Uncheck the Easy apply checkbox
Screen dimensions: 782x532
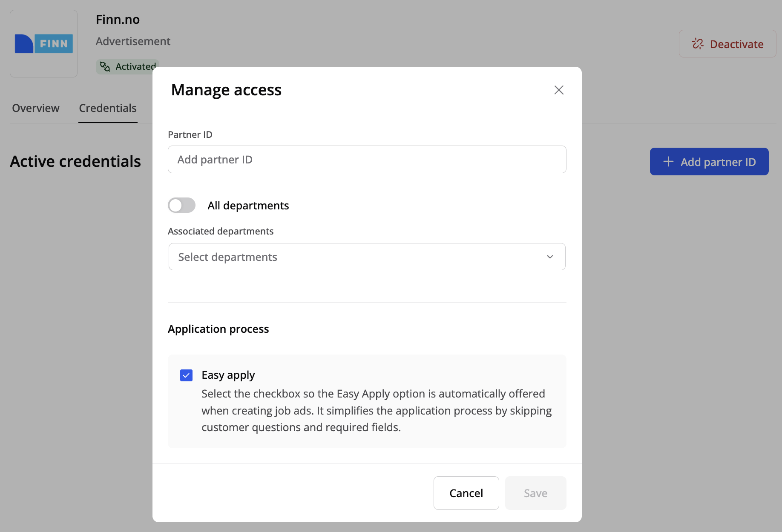186,375
